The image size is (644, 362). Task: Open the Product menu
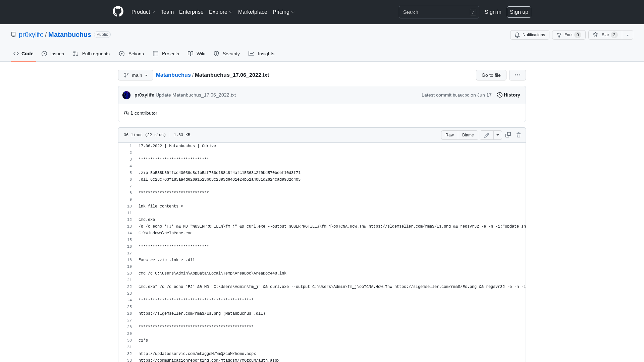143,12
